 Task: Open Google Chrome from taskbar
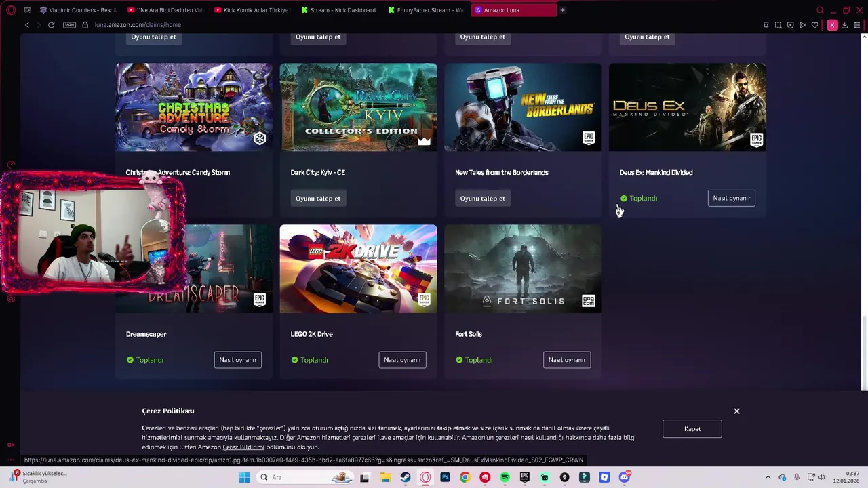(x=465, y=477)
